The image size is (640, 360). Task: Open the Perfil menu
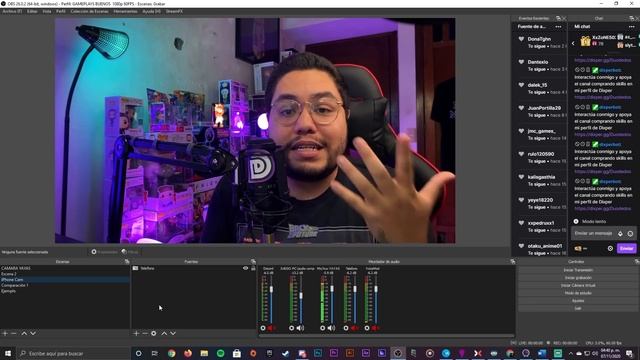point(61,11)
